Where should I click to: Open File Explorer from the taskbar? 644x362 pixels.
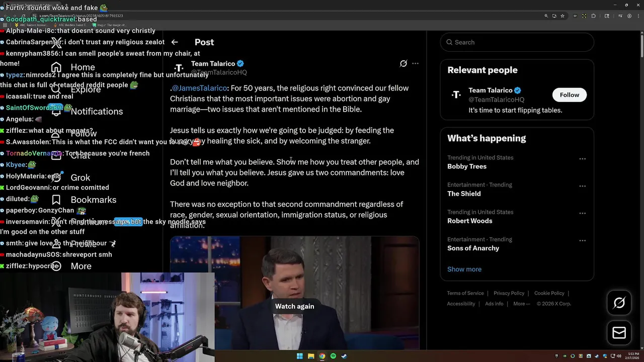(311, 356)
